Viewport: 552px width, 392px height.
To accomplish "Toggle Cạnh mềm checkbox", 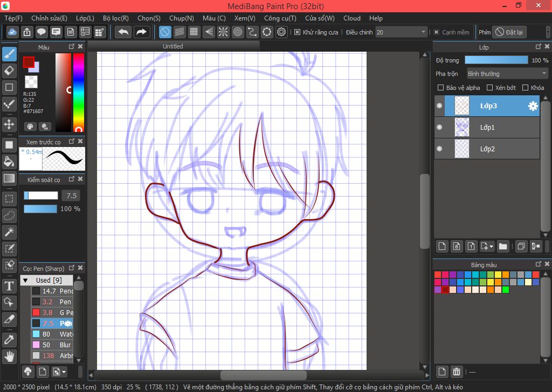I will [x=436, y=32].
